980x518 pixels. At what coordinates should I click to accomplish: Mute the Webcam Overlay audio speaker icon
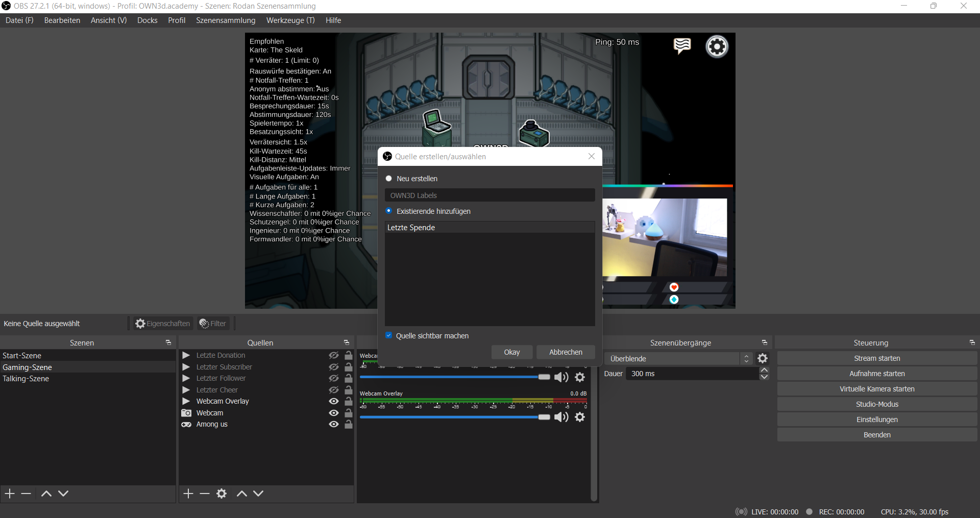point(561,417)
